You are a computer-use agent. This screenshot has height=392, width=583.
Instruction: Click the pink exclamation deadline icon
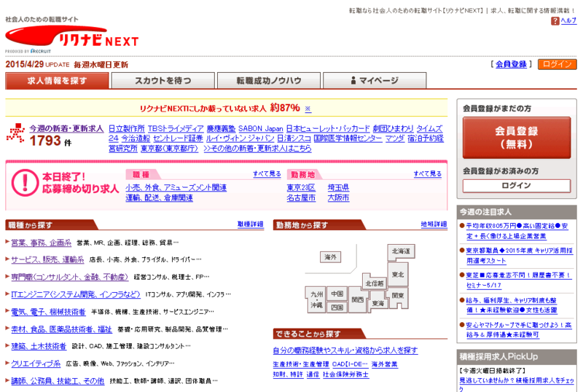click(x=25, y=183)
